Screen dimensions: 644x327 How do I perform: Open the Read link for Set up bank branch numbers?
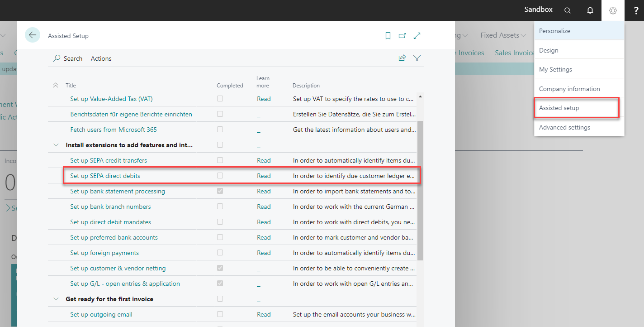click(264, 207)
